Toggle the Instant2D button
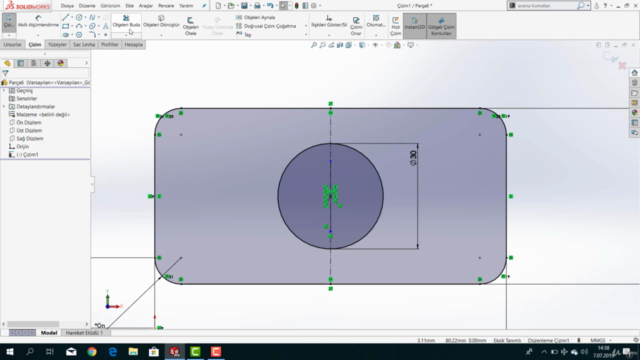640x360 pixels. (x=415, y=26)
